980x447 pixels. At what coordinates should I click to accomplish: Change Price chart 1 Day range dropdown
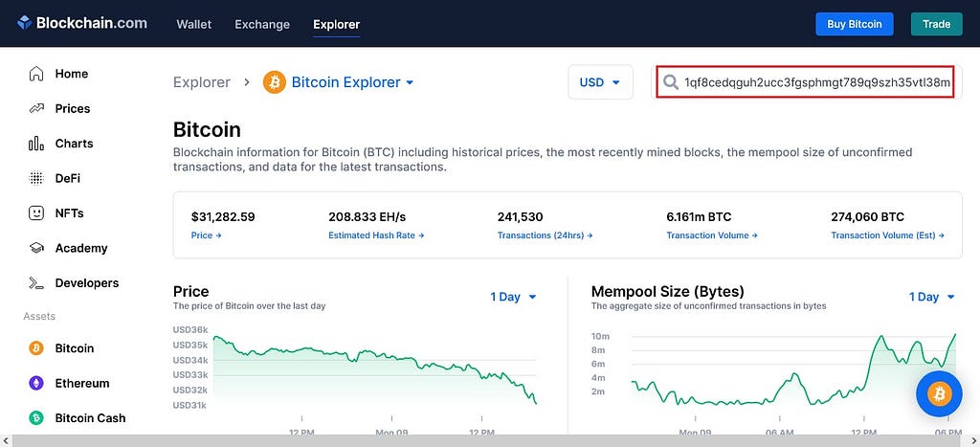tap(514, 297)
